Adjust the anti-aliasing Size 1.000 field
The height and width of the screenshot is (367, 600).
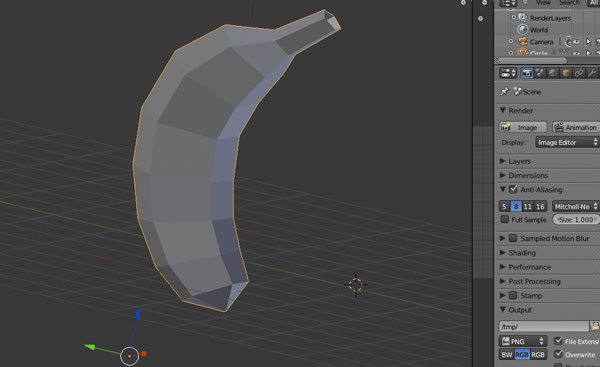576,219
